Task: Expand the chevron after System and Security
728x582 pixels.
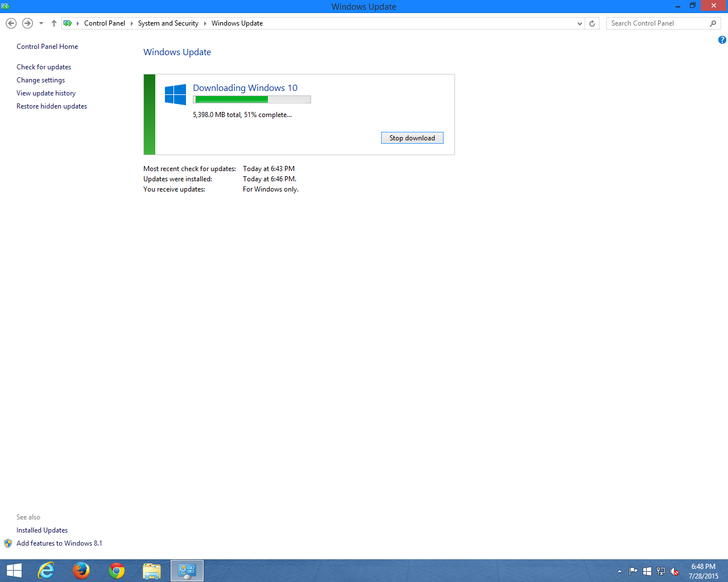Action: [205, 23]
